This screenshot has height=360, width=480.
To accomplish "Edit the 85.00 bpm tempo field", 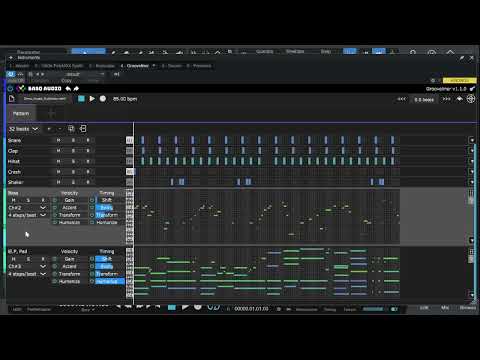I will point(125,99).
